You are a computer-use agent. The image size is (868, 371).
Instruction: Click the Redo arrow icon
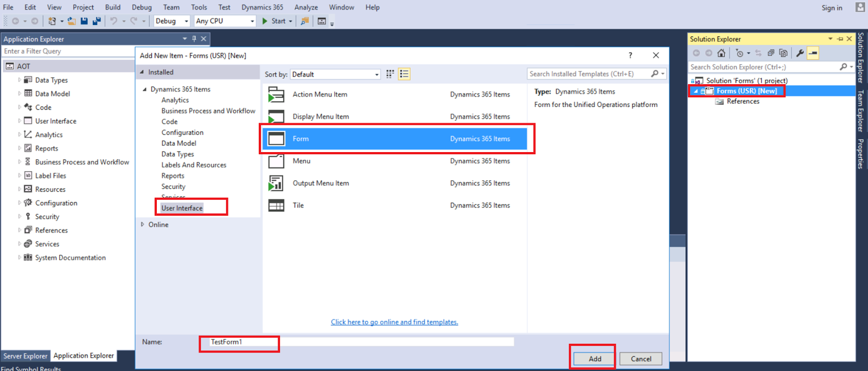[x=133, y=21]
